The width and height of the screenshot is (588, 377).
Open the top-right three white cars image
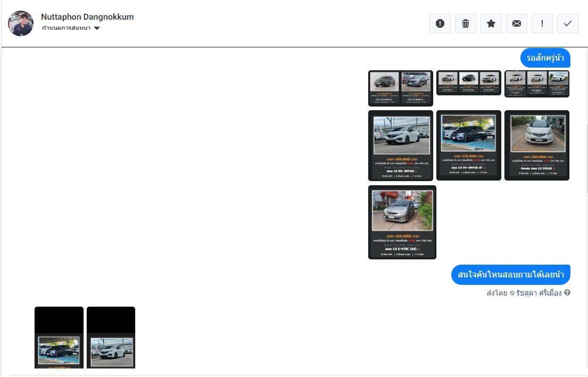point(536,84)
